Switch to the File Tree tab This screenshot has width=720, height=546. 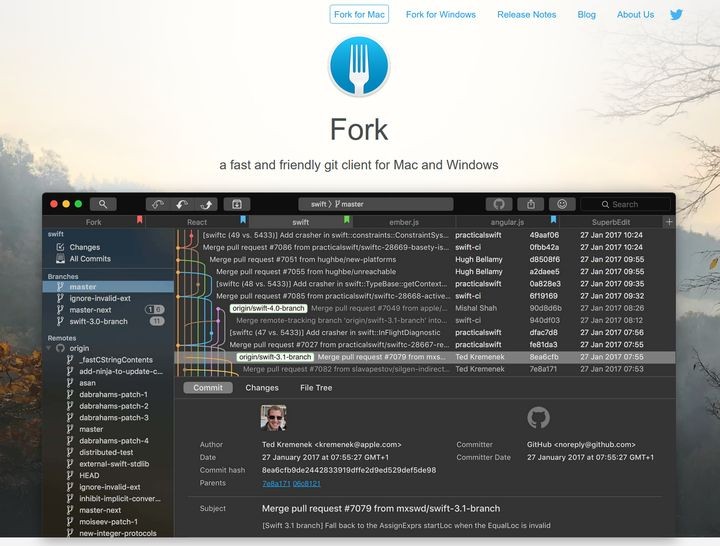click(316, 388)
